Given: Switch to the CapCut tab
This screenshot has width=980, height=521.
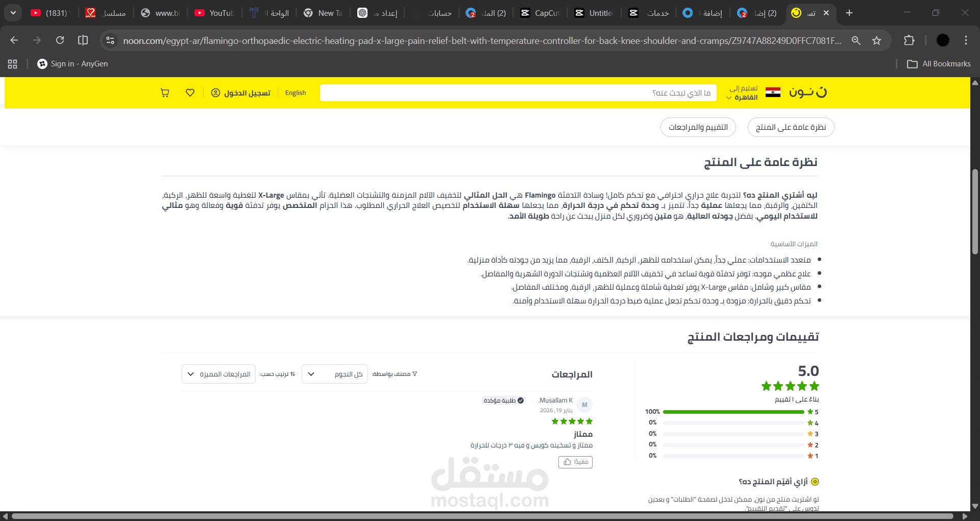Looking at the screenshot, I should point(540,13).
